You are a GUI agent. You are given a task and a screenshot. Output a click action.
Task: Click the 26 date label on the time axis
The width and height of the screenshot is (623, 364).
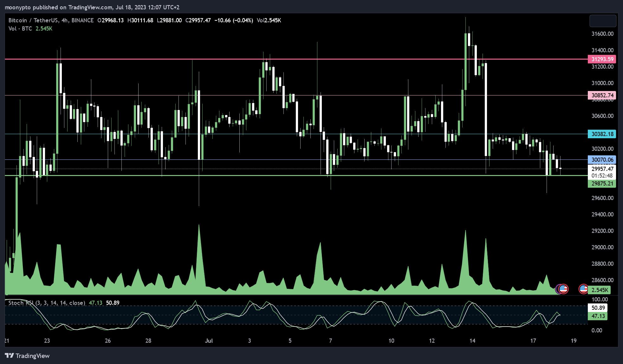[x=108, y=341]
